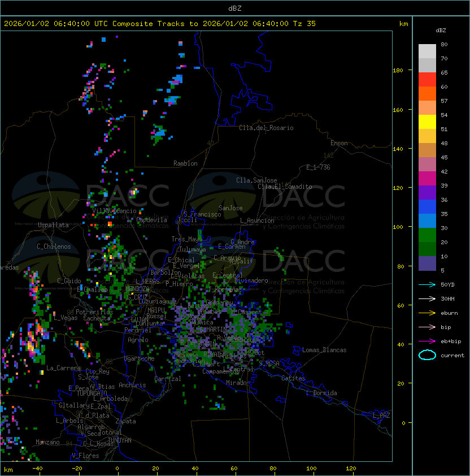Click the 'S_Francisco' map label

click(x=202, y=214)
